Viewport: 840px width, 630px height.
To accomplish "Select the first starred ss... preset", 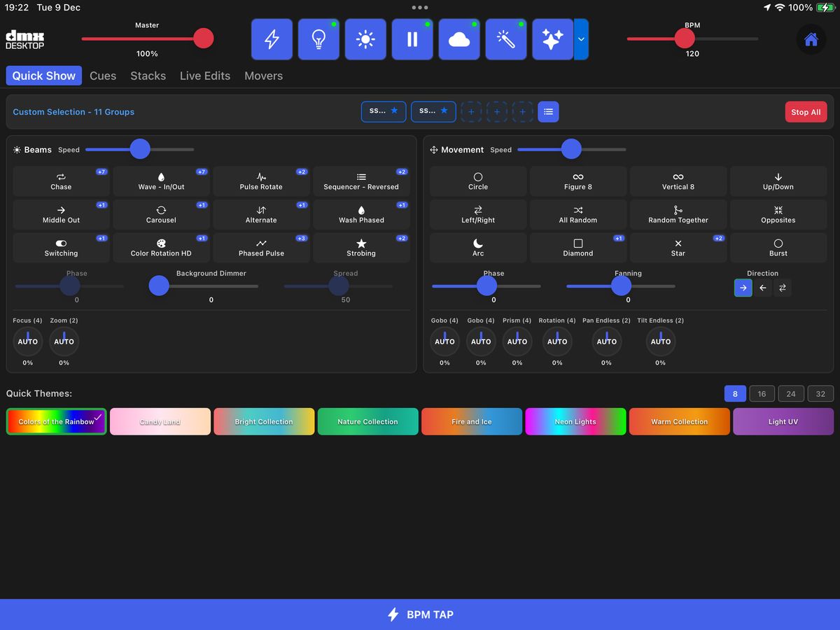I will point(384,111).
